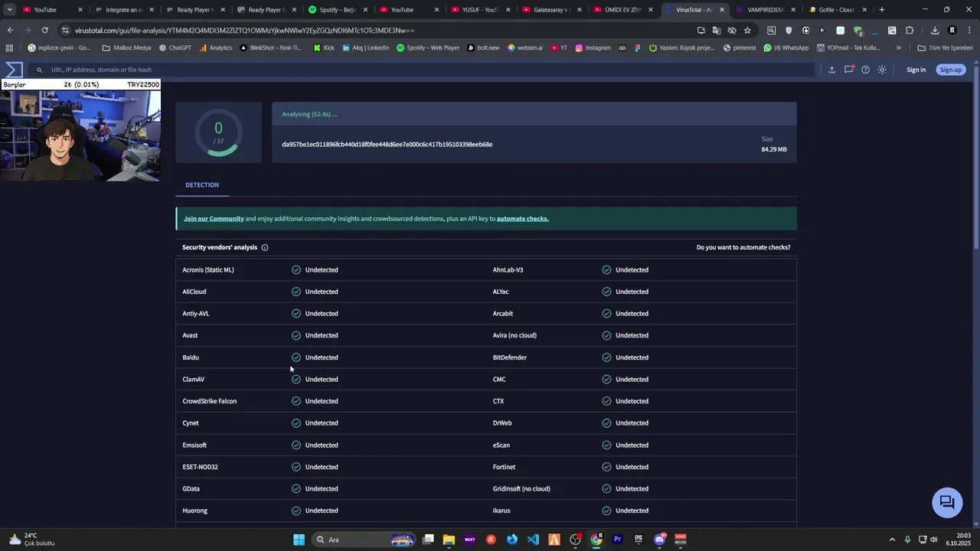Close the VirusTotal browser tab
The height and width of the screenshot is (551, 980).
(x=721, y=10)
